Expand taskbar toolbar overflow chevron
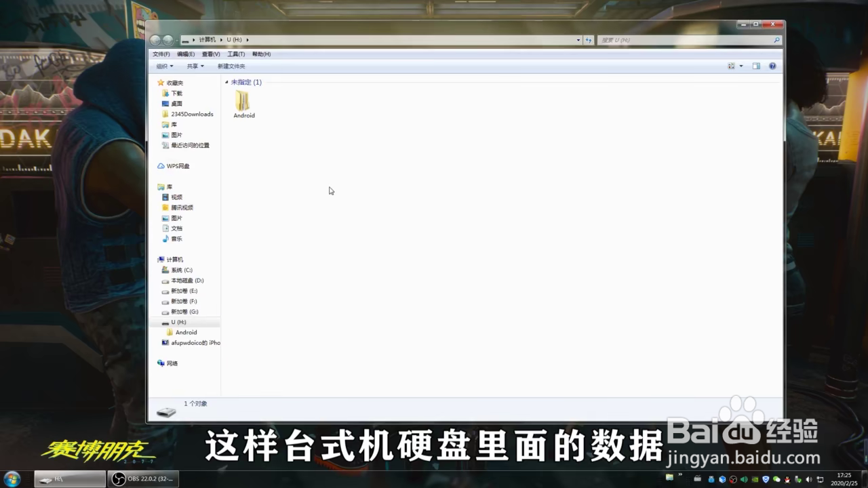The height and width of the screenshot is (488, 868). 680,474
